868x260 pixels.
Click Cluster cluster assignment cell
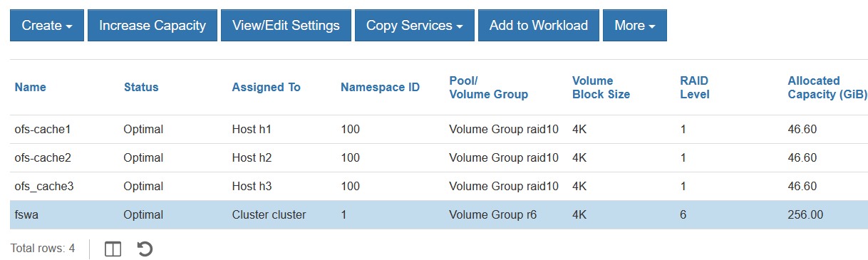click(x=269, y=214)
